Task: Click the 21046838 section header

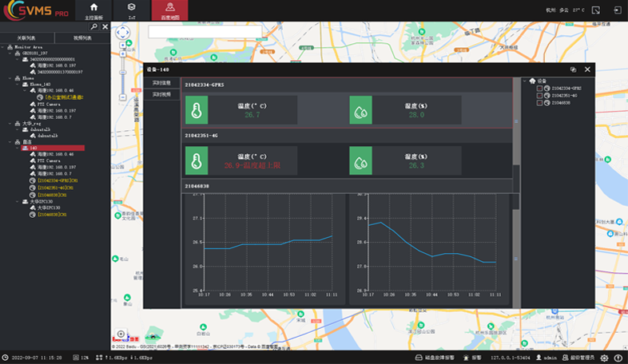Action: point(347,186)
